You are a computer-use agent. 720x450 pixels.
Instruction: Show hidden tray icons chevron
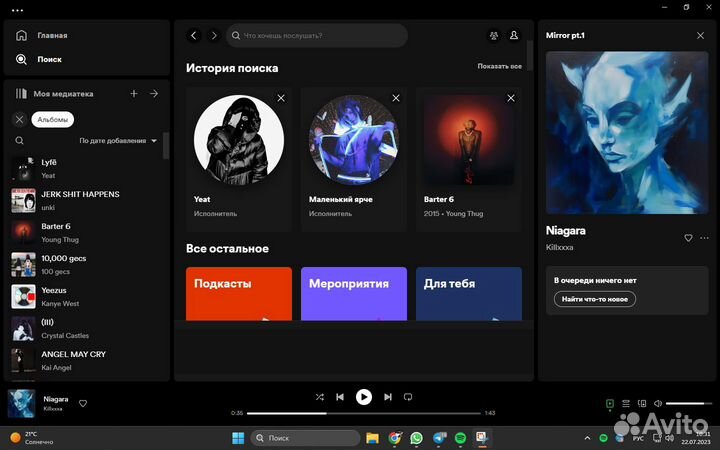point(587,438)
